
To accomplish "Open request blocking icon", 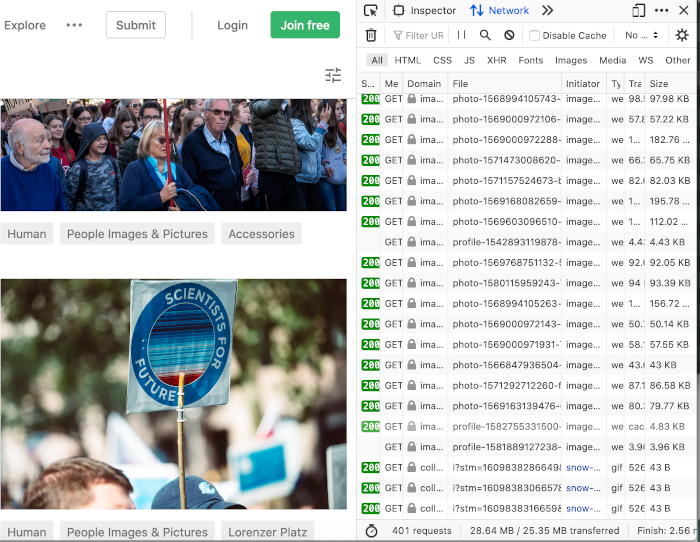I will pos(509,35).
